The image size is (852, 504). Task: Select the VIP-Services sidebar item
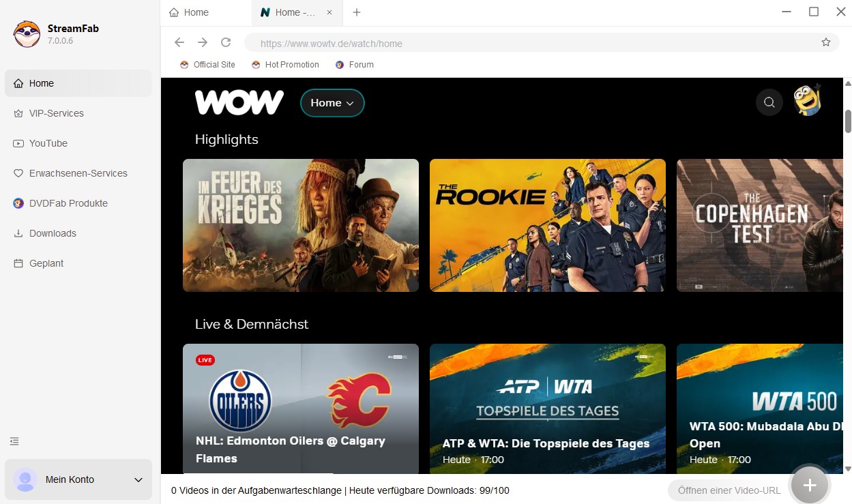click(56, 113)
